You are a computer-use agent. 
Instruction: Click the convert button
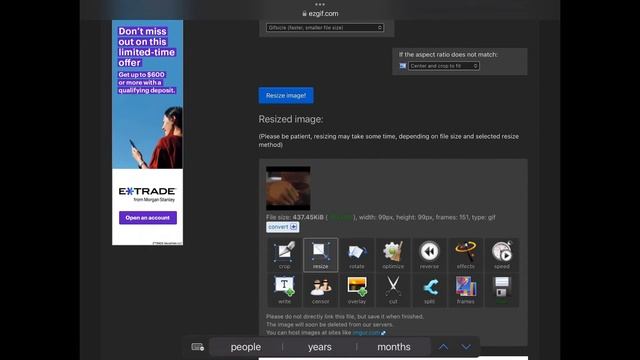(x=282, y=227)
